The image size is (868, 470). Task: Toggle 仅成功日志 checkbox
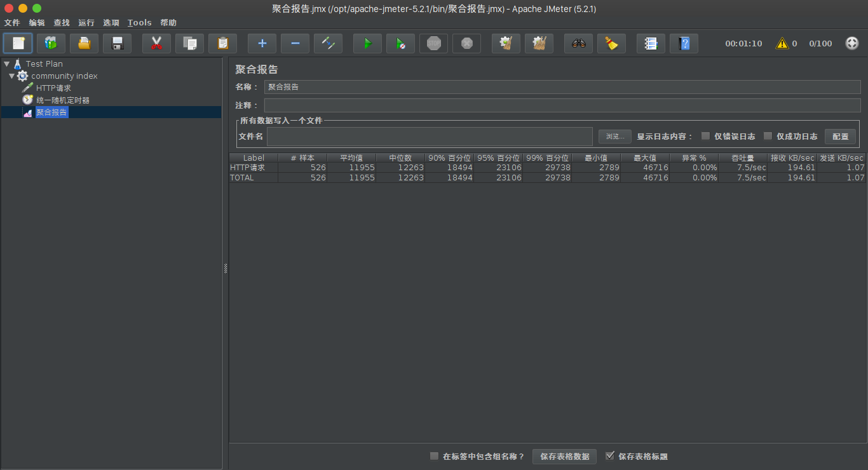768,136
